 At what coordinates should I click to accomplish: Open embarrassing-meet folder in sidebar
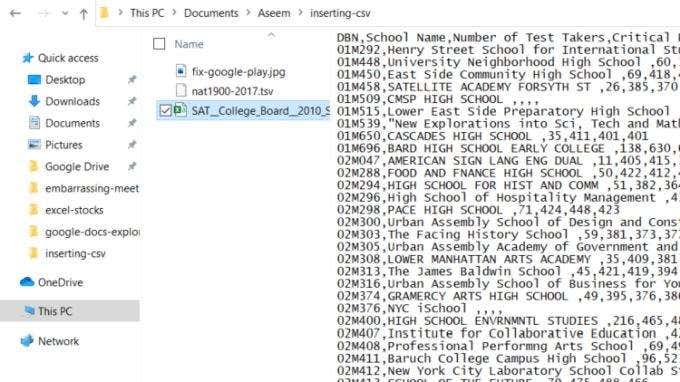92,189
